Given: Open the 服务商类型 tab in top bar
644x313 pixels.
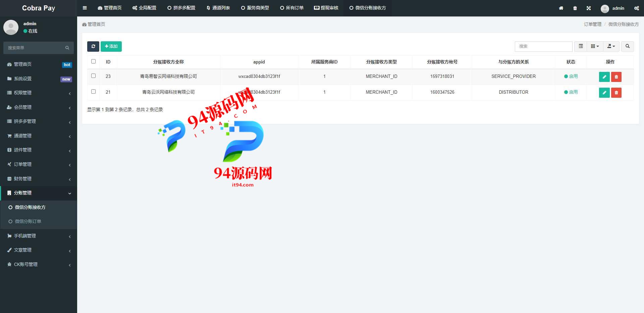Looking at the screenshot, I should [255, 8].
